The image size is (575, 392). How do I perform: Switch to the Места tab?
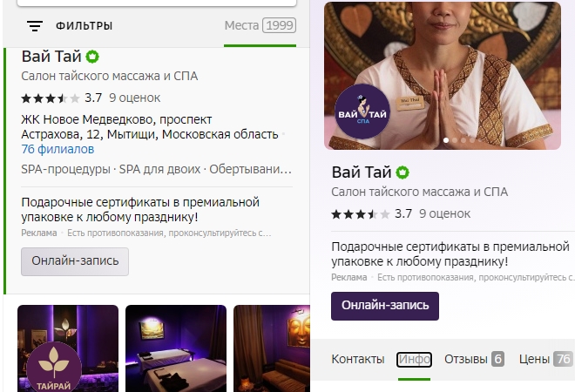click(x=260, y=25)
